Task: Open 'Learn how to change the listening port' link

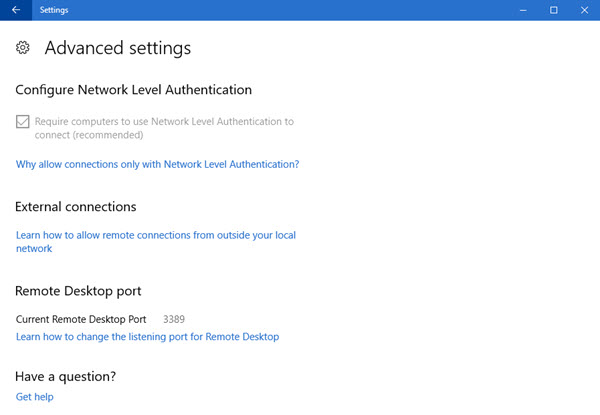Action: 147,337
